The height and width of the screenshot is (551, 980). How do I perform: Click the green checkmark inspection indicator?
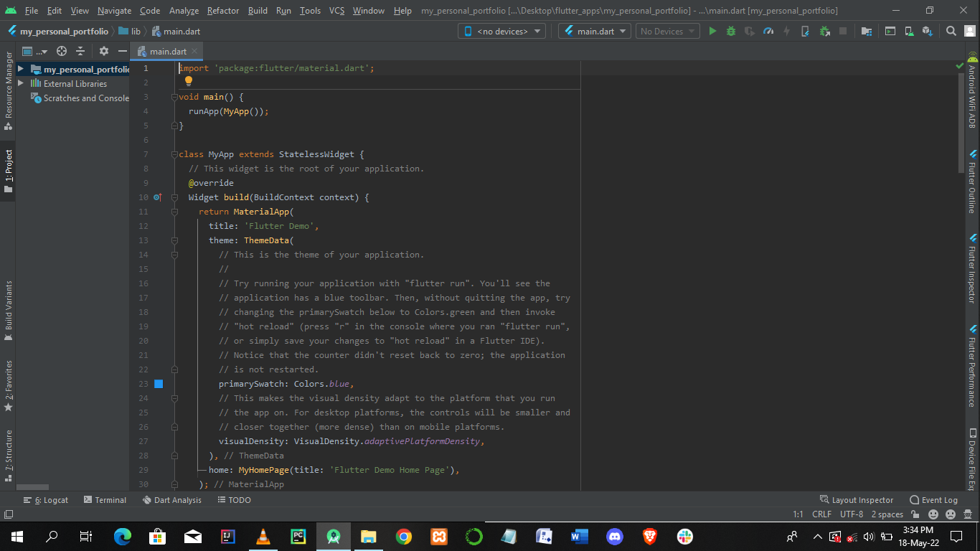(960, 65)
